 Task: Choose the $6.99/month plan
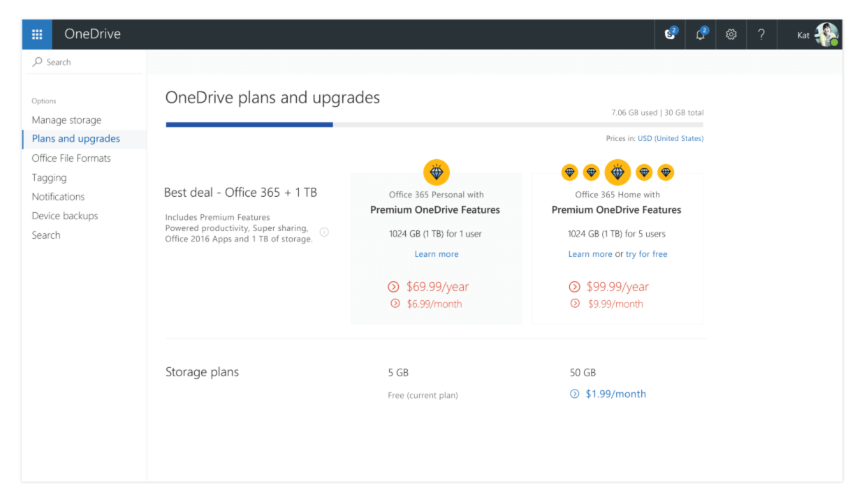pos(434,304)
